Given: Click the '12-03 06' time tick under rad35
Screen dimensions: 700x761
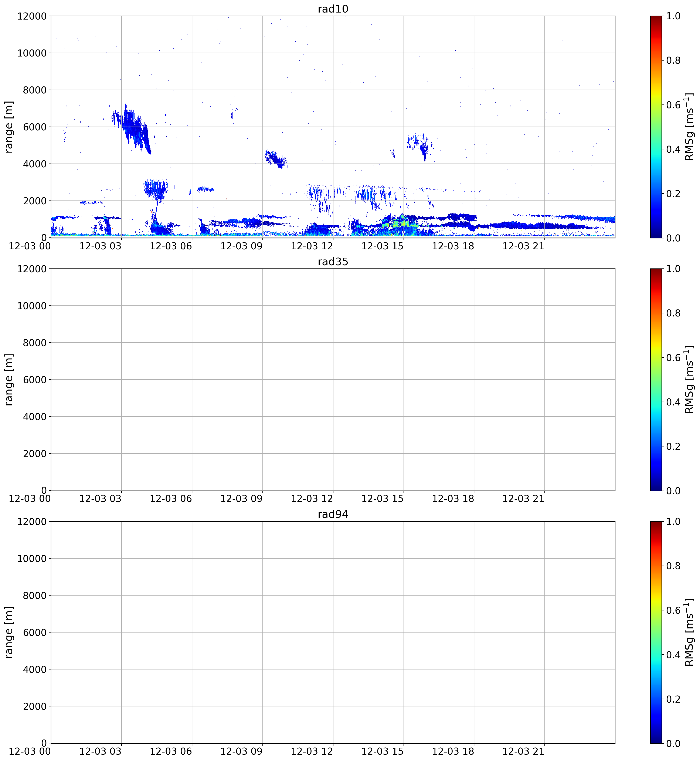Looking at the screenshot, I should click(171, 499).
